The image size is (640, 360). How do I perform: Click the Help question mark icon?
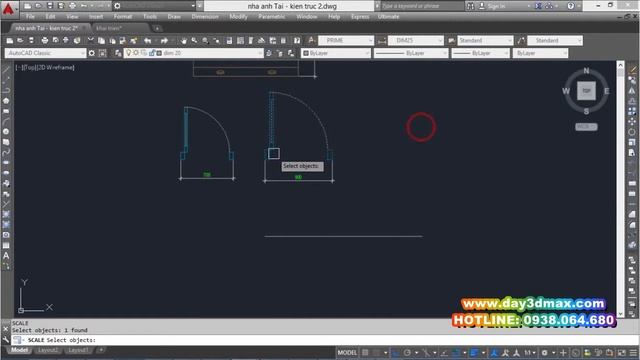point(571,6)
